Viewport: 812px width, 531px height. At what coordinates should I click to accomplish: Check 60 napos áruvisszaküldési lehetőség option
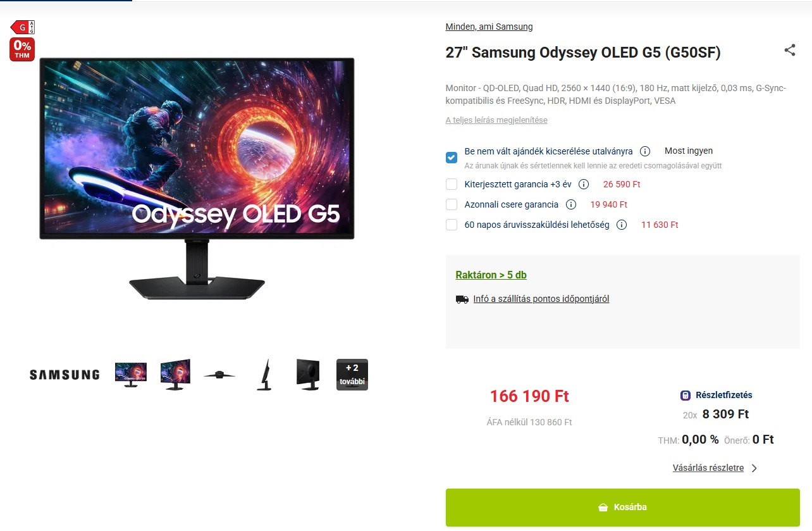coord(452,225)
